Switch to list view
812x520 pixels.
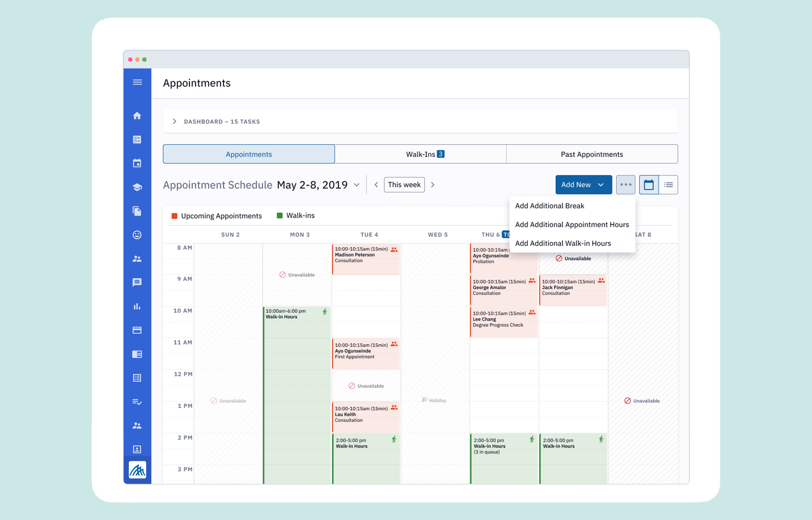point(668,185)
